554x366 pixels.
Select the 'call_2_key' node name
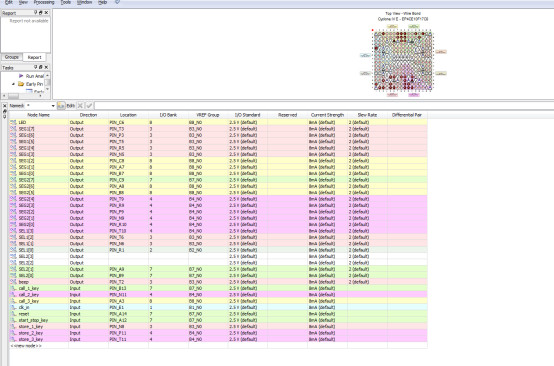click(x=29, y=295)
